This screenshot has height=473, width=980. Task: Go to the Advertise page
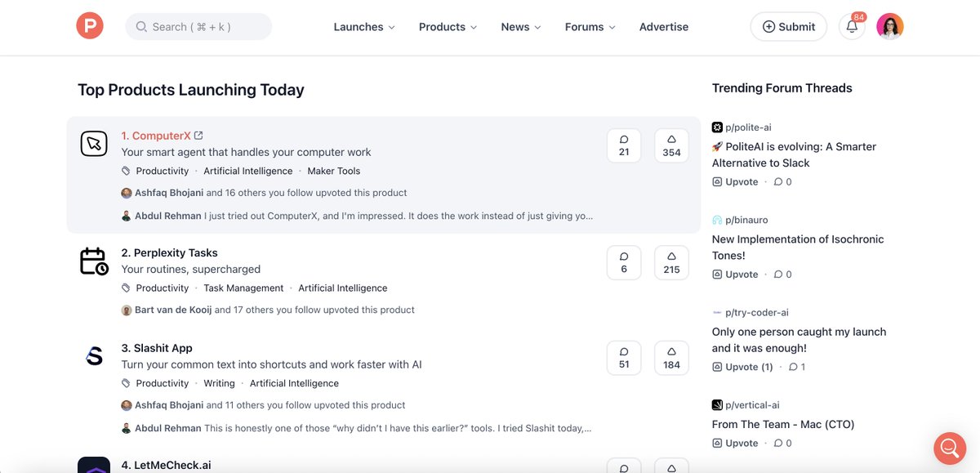pyautogui.click(x=664, y=27)
